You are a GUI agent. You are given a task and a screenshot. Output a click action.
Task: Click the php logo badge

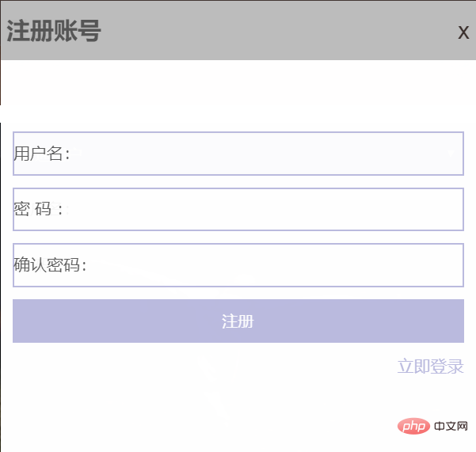(409, 427)
